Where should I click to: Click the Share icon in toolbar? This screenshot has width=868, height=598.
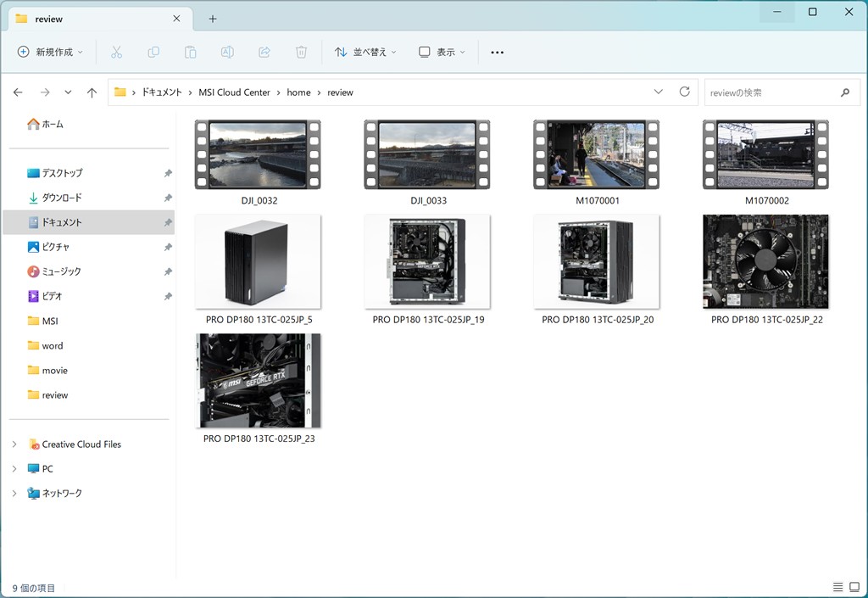coord(264,52)
